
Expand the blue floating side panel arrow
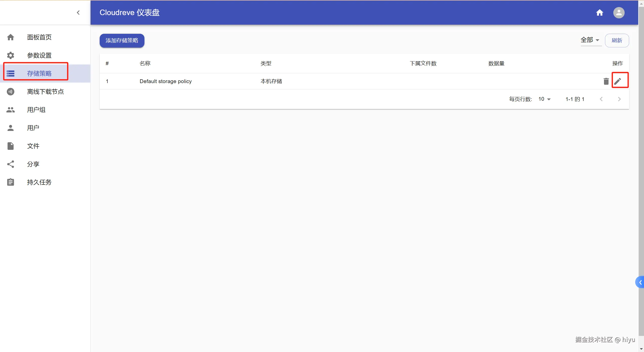(x=640, y=283)
